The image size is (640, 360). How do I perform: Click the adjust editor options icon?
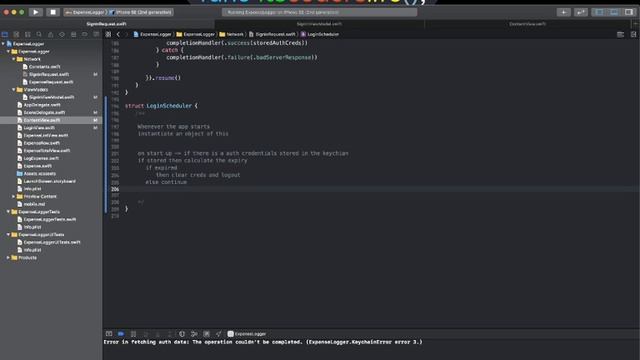pos(620,35)
